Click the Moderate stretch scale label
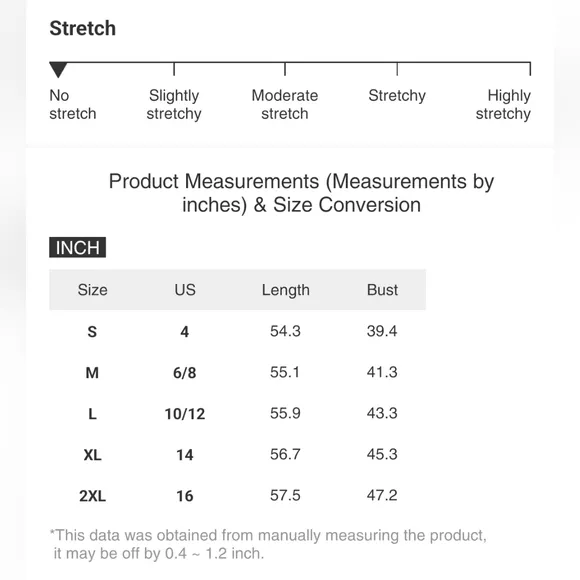The width and height of the screenshot is (580, 580). (285, 104)
